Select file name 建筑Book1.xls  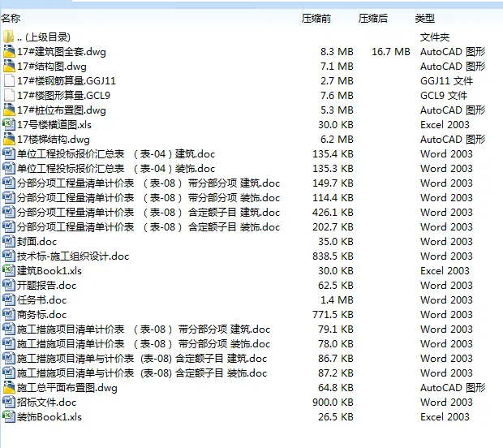pyautogui.click(x=49, y=271)
